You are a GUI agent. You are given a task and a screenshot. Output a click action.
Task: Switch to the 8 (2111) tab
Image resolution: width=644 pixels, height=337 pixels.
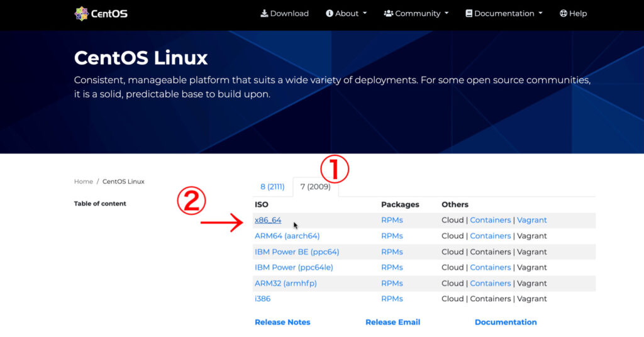[272, 187]
